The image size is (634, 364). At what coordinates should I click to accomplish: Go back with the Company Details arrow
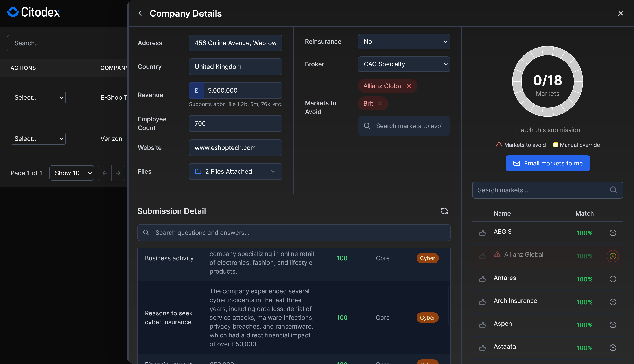[140, 13]
